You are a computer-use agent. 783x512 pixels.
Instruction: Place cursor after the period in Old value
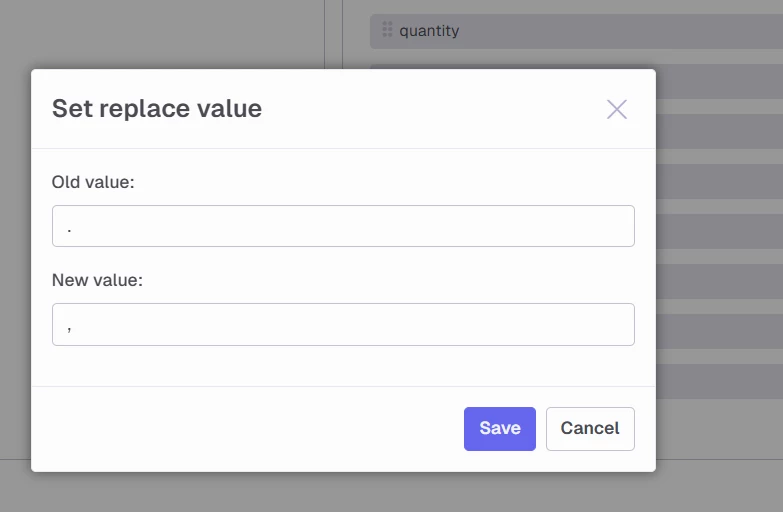[74, 227]
